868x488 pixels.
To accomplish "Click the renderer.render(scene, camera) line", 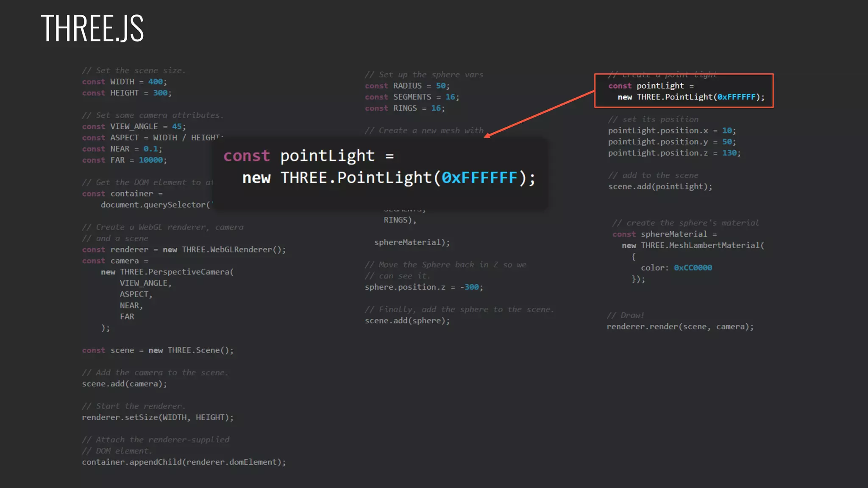I will click(x=680, y=327).
